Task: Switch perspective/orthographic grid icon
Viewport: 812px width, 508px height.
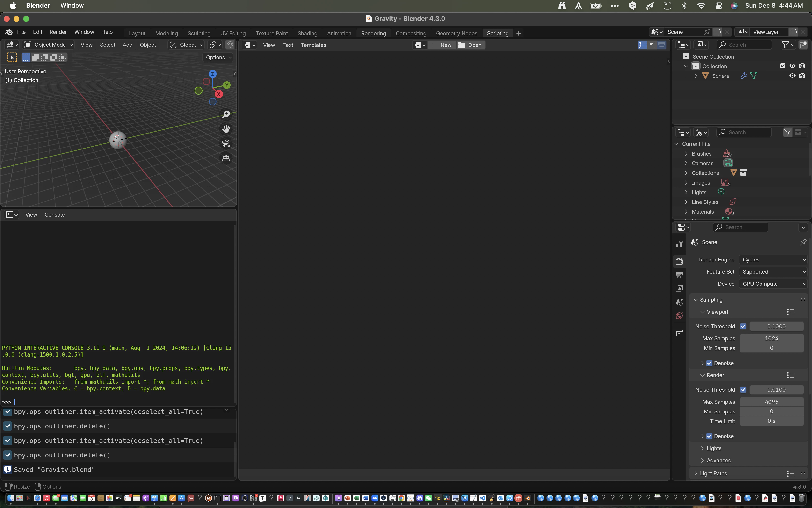Action: (x=226, y=158)
